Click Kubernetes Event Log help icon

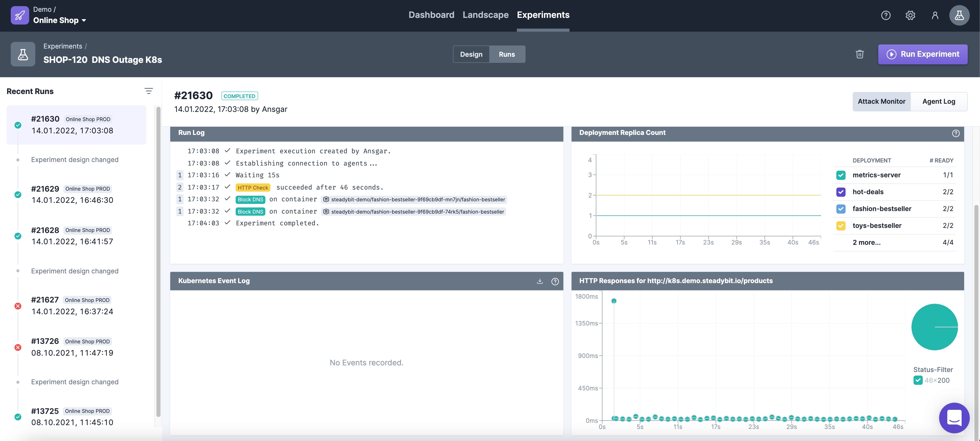coord(555,281)
